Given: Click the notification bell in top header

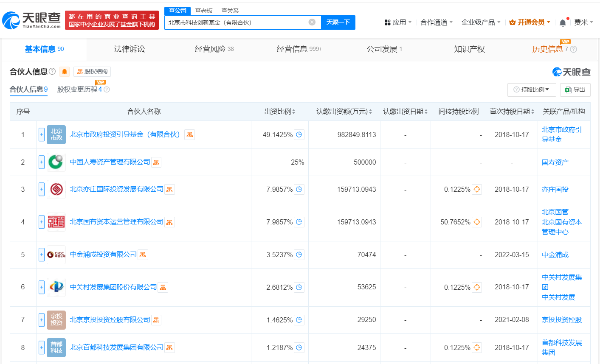Looking at the screenshot, I should pyautogui.click(x=563, y=22).
